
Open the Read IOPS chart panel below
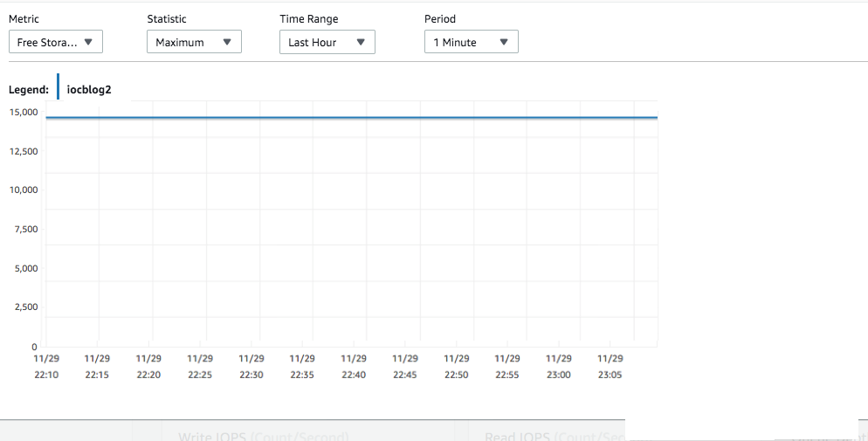[x=555, y=435]
